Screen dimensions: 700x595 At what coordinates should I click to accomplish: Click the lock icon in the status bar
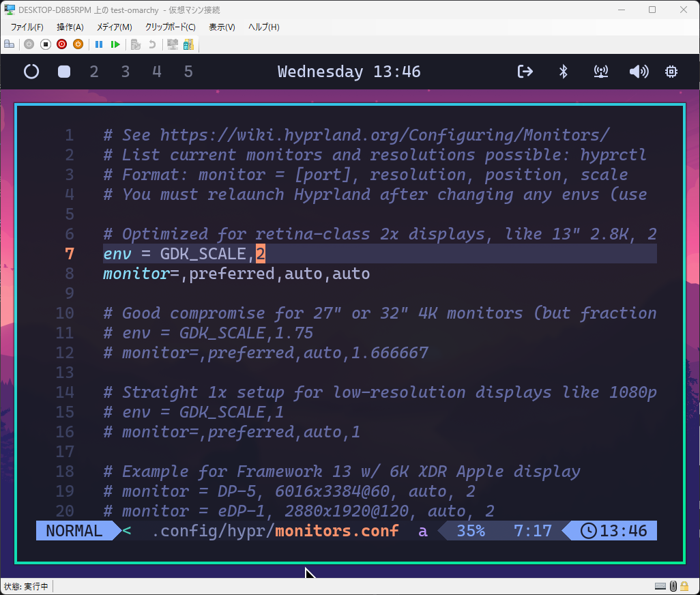(x=684, y=585)
